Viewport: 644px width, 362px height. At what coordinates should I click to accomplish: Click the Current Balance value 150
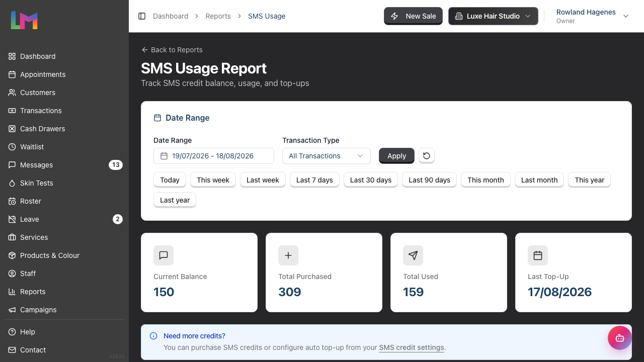tap(164, 292)
